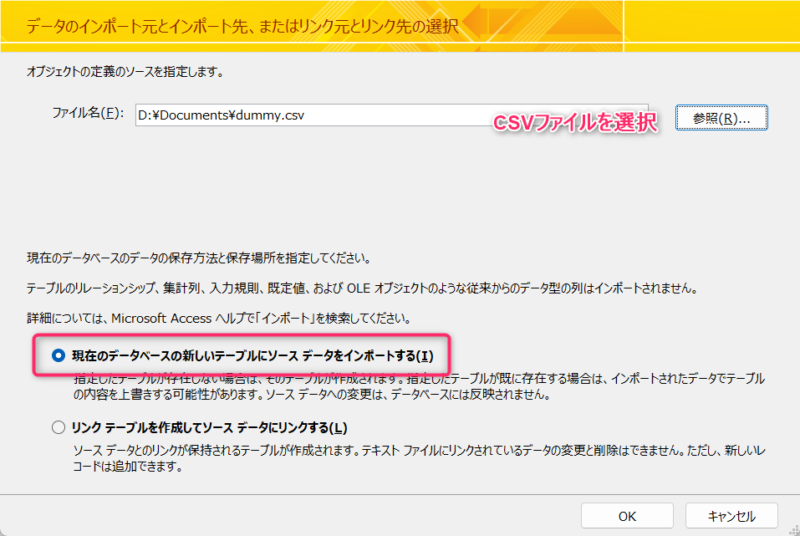Click the description under the link table option
Screen dimensions: 800x536
click(x=419, y=458)
